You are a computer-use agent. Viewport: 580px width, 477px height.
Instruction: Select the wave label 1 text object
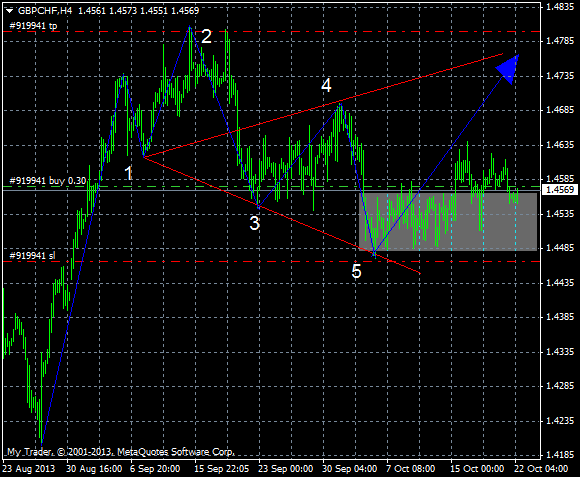coord(128,173)
